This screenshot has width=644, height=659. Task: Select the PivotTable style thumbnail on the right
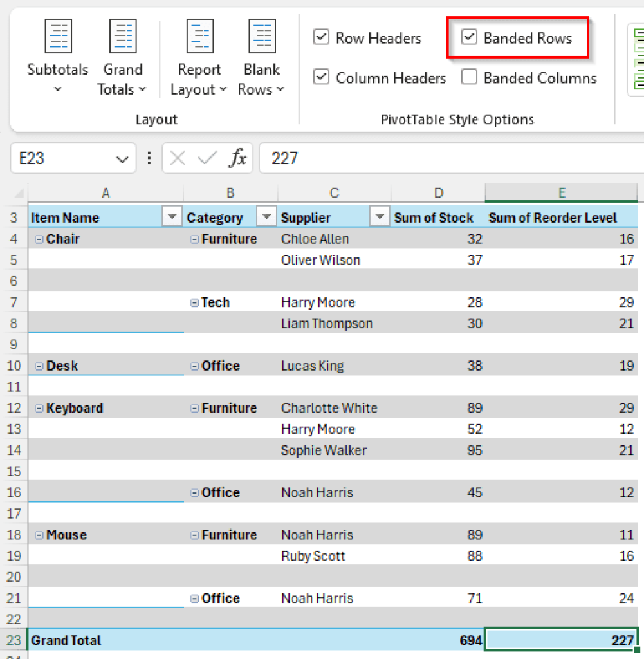click(x=638, y=58)
